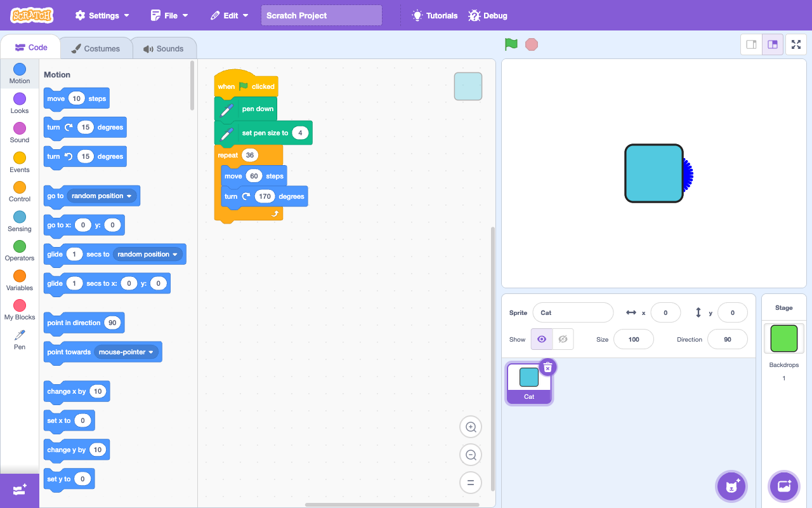812x508 pixels.
Task: Click the red stop button
Action: tap(532, 44)
